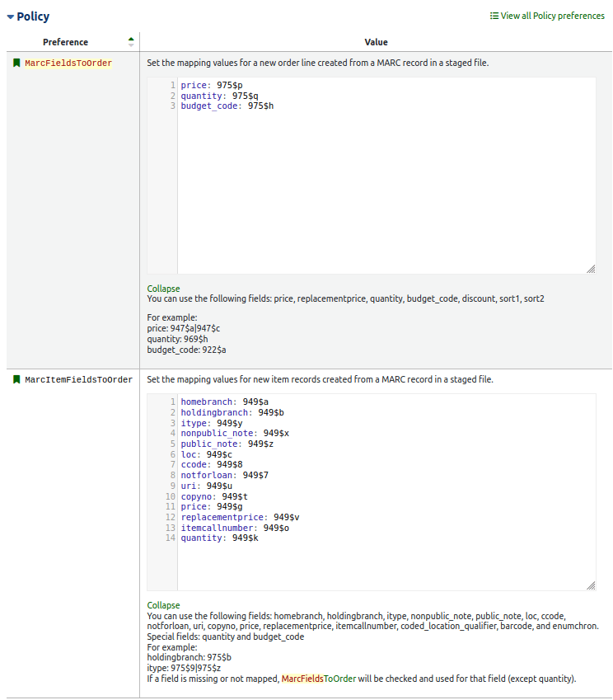The width and height of the screenshot is (613, 700).
Task: Place cursor on line 'ccode: 949$8'
Action: (212, 465)
